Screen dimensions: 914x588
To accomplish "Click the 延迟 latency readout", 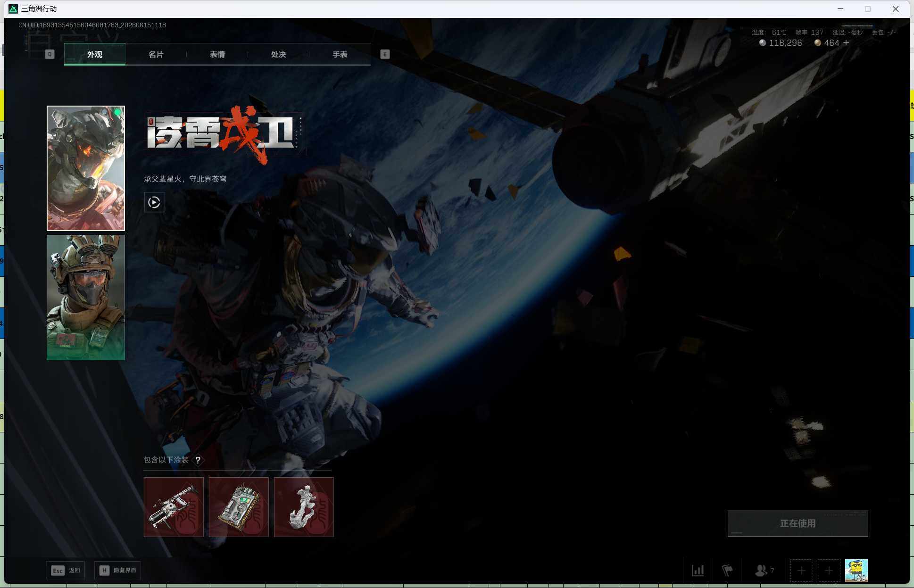I will pyautogui.click(x=848, y=33).
